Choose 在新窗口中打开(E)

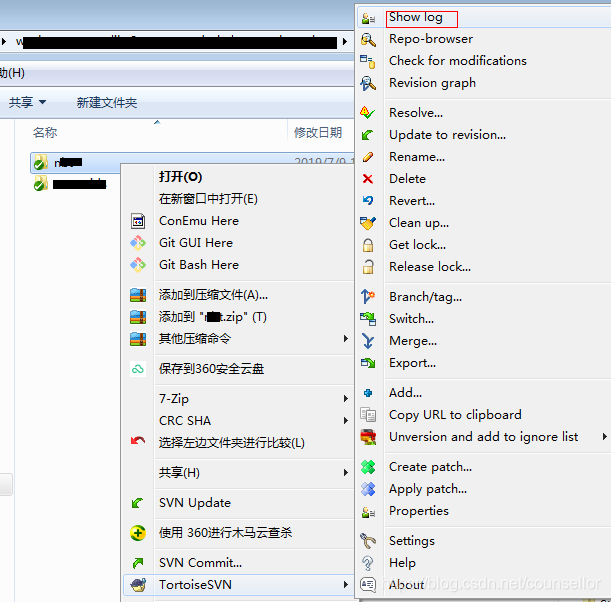[x=208, y=199]
